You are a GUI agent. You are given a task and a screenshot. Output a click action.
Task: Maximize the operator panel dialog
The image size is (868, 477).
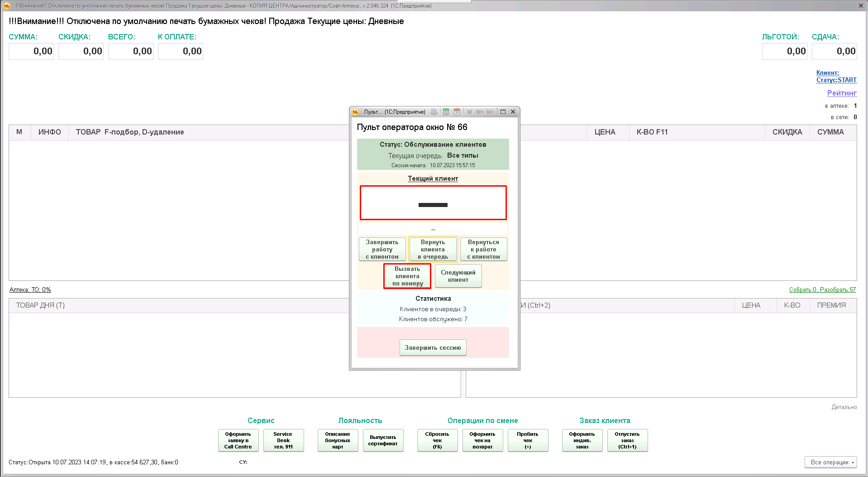[x=503, y=112]
